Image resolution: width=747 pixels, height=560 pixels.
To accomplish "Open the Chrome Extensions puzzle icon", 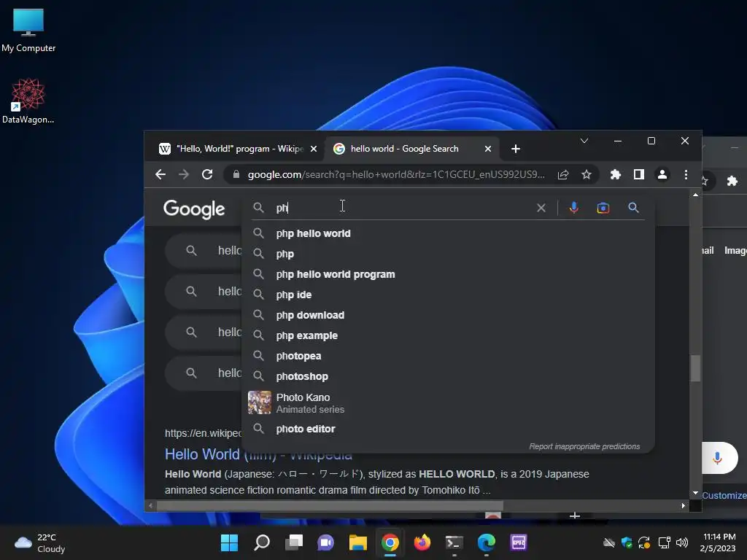I will 616,175.
